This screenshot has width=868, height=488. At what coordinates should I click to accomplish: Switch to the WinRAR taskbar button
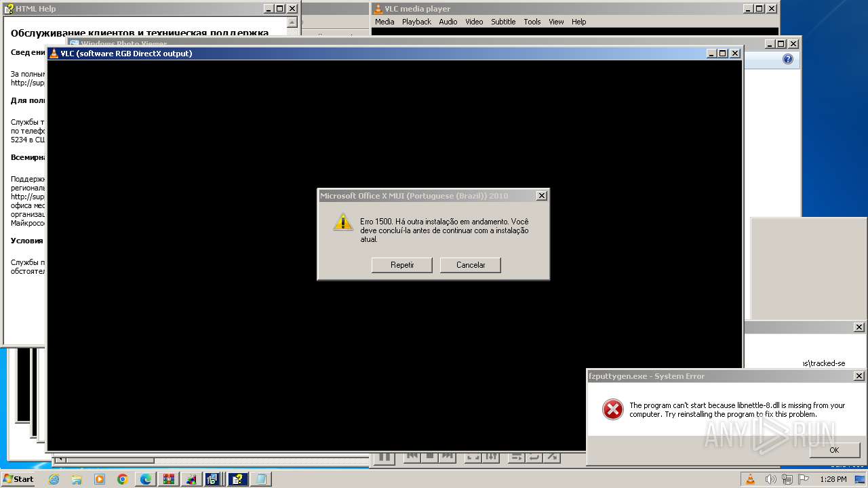169,479
